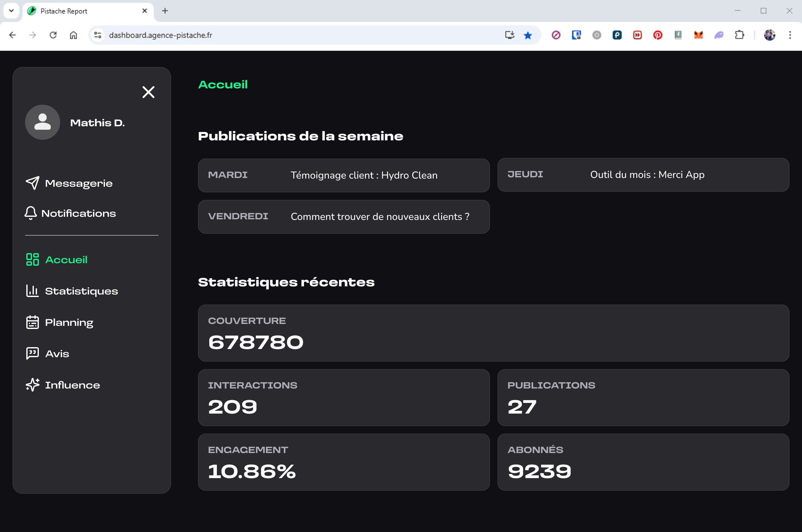Click the Influence sparkle icon
The height and width of the screenshot is (532, 802).
33,385
